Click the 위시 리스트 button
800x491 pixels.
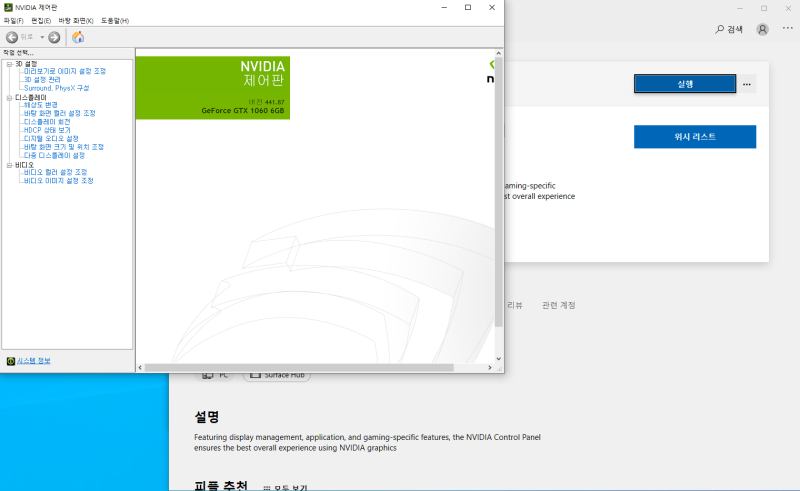coord(695,137)
